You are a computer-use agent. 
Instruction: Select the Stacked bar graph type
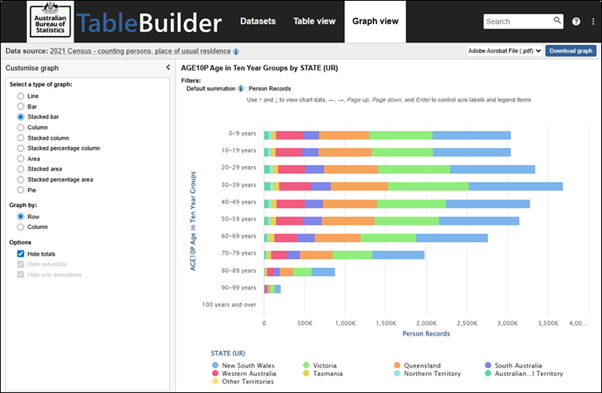(21, 117)
